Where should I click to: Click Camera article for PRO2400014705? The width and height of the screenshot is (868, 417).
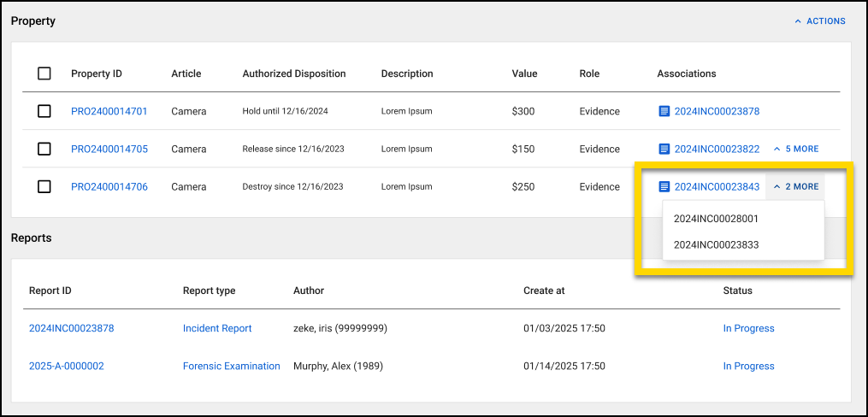(x=189, y=149)
